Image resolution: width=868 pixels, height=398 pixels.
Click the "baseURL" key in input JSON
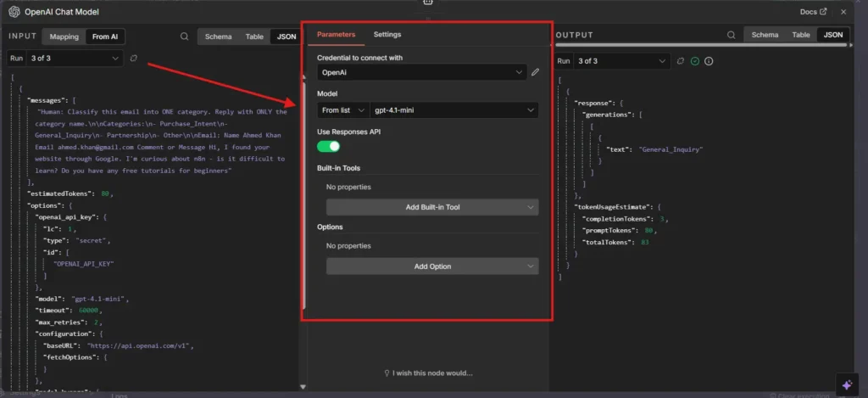pos(61,346)
